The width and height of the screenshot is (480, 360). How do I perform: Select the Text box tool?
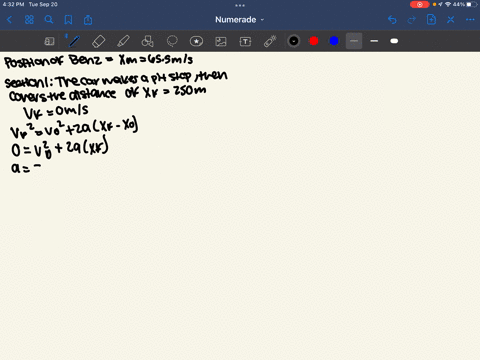click(245, 41)
